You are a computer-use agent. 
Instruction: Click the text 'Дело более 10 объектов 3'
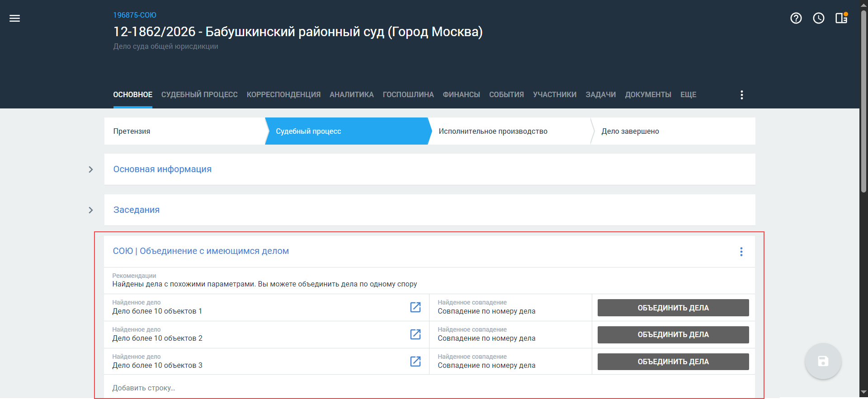157,365
